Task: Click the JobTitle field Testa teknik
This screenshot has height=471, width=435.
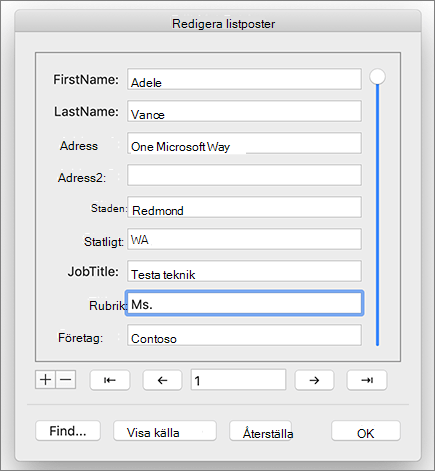Action: point(244,271)
